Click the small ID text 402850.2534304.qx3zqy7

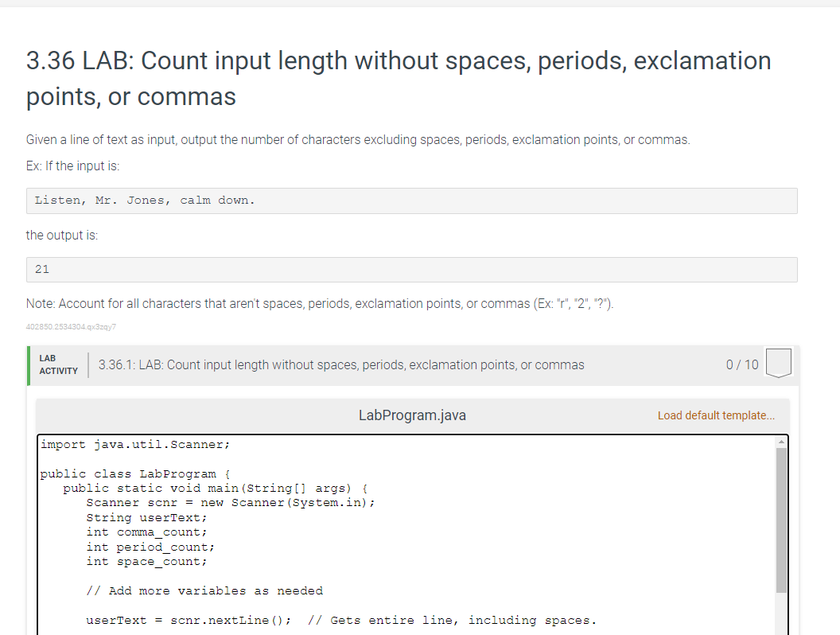(x=71, y=326)
